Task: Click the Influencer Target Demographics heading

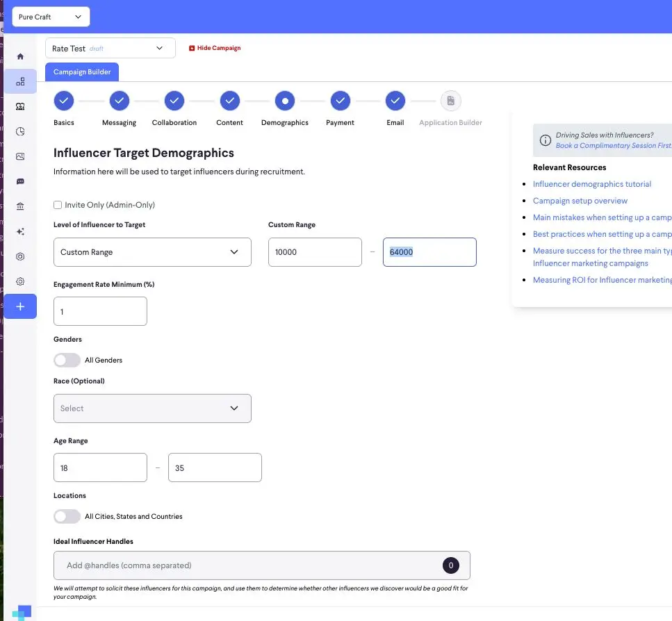Action: click(144, 153)
